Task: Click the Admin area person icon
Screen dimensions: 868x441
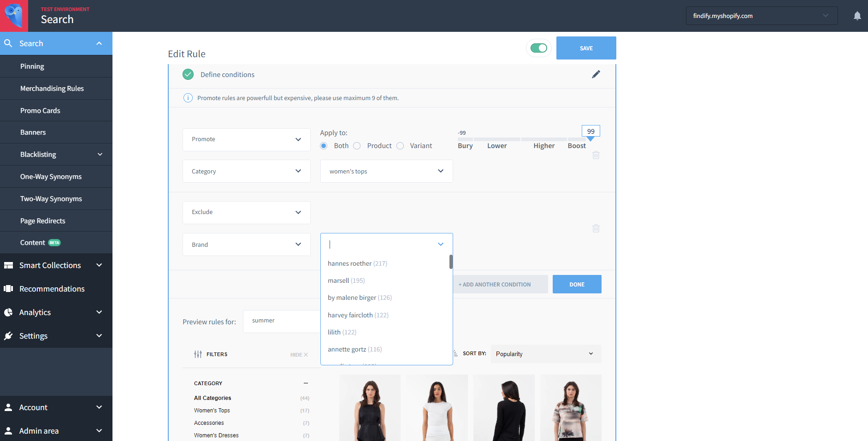Action: pyautogui.click(x=8, y=431)
